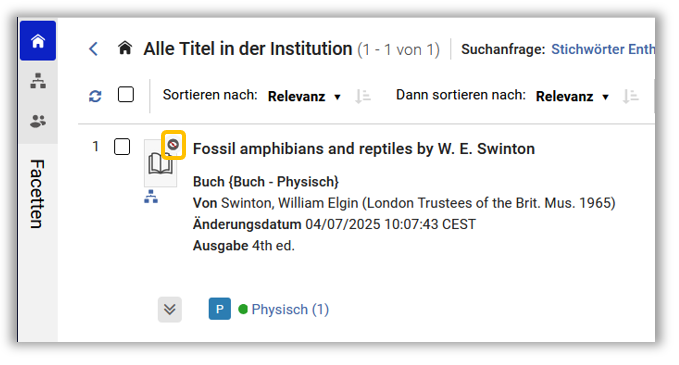
Task: Open the blue home sidebar icon
Action: (38, 41)
